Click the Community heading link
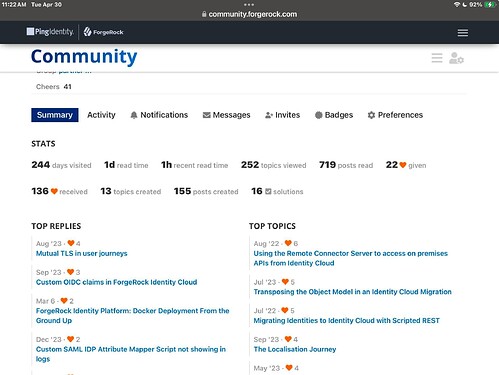The width and height of the screenshot is (499, 375). click(84, 57)
